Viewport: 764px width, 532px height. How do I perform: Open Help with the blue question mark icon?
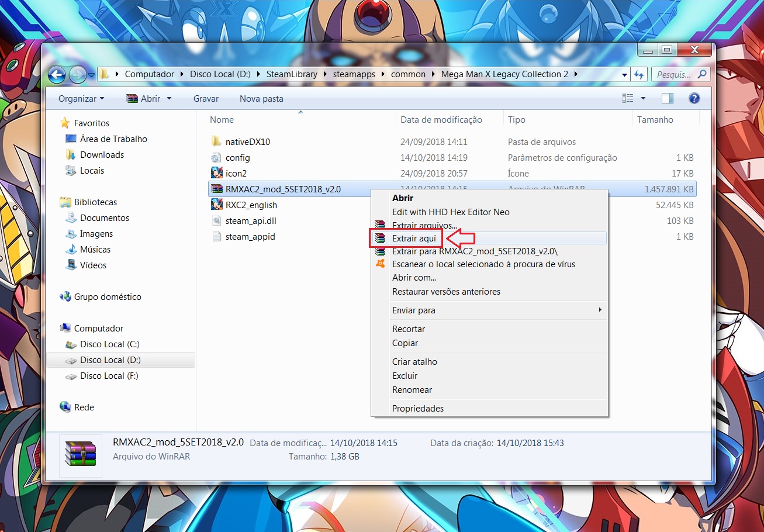pos(694,98)
